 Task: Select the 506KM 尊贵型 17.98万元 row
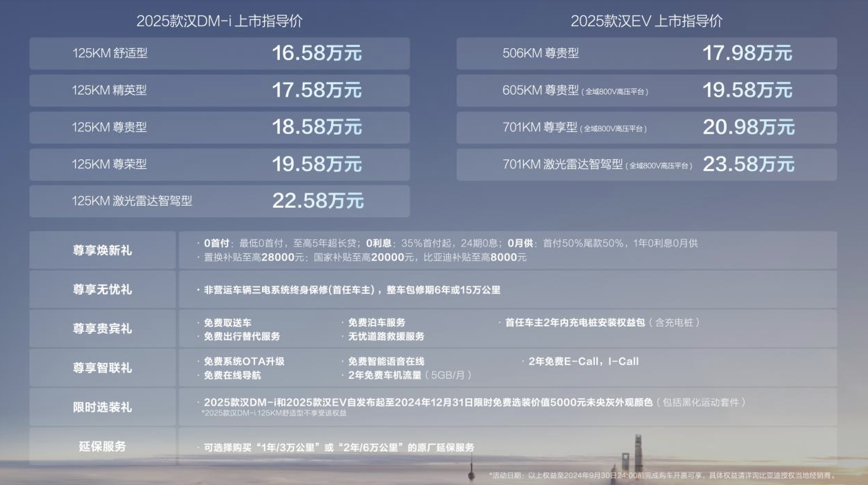pos(646,53)
